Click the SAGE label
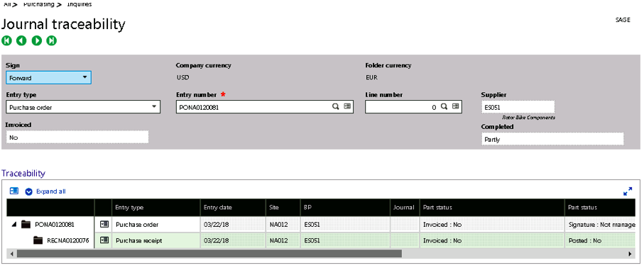Viewport: 644px width, 268px height. [623, 20]
